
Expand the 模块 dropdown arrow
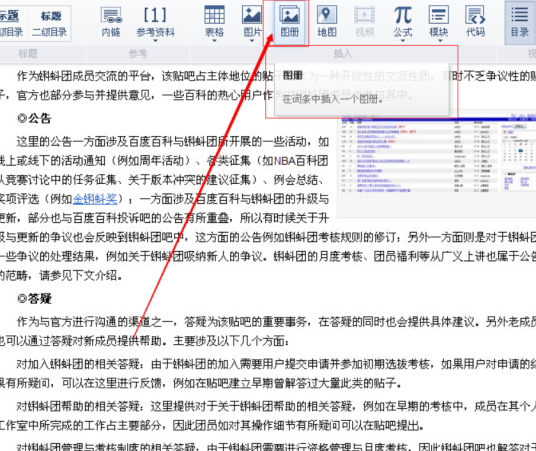point(440,41)
